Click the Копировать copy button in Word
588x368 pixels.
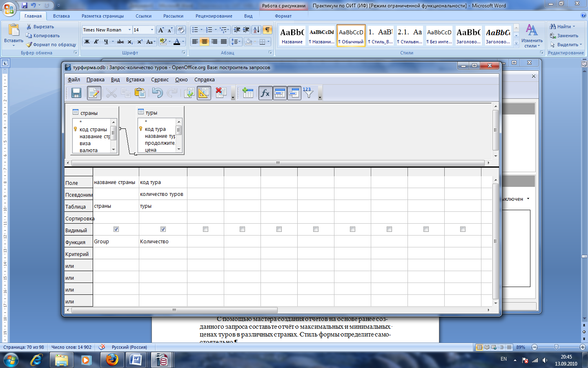point(43,36)
